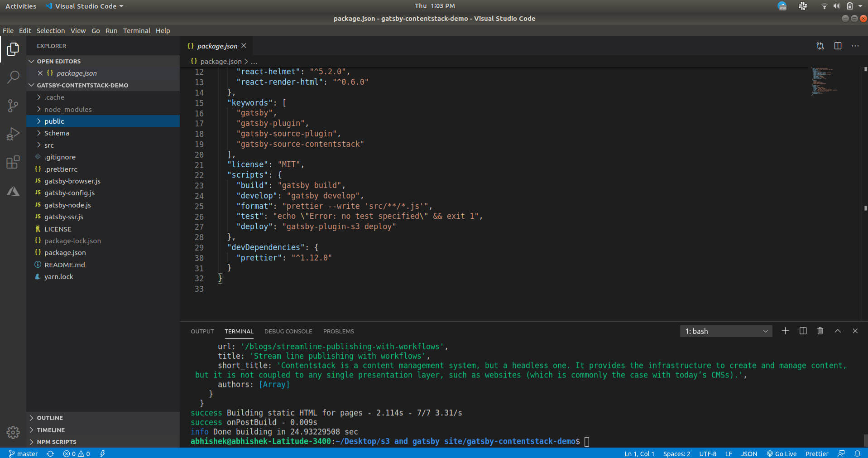Open the Azure view in activity bar
The image size is (868, 458).
click(x=13, y=191)
